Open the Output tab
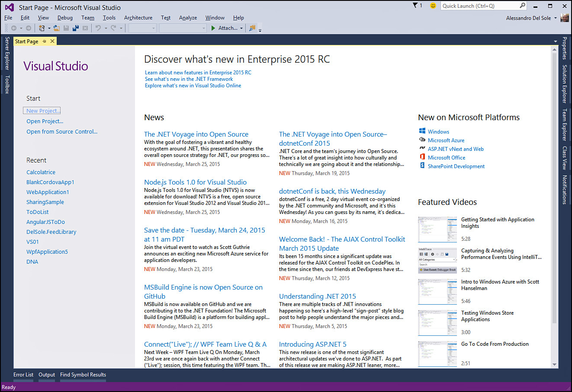The image size is (572, 392). (x=47, y=375)
